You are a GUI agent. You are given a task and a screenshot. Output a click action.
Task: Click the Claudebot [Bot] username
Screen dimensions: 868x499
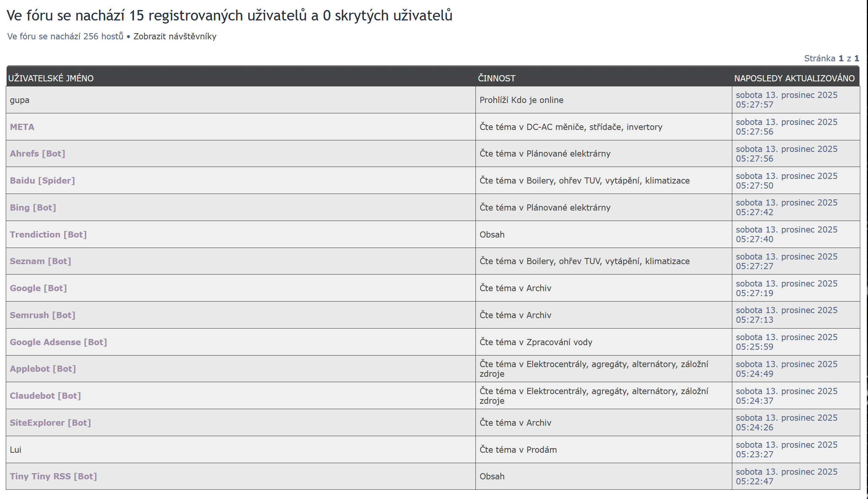pos(45,396)
